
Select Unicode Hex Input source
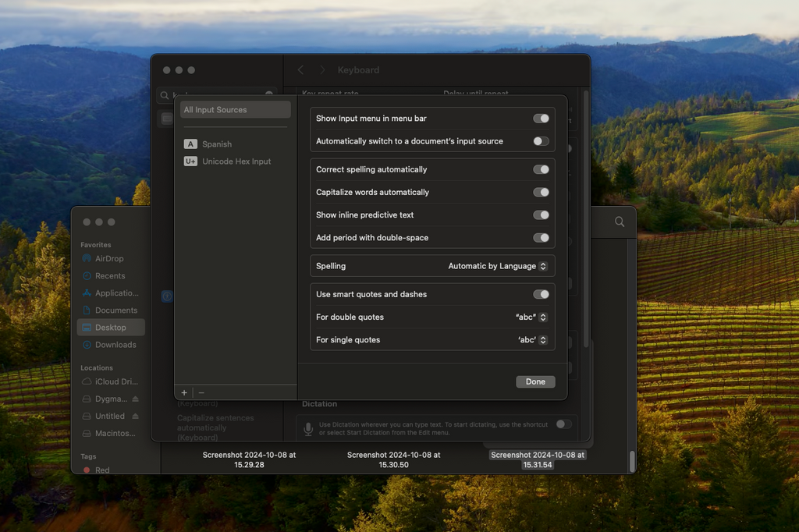[236, 161]
